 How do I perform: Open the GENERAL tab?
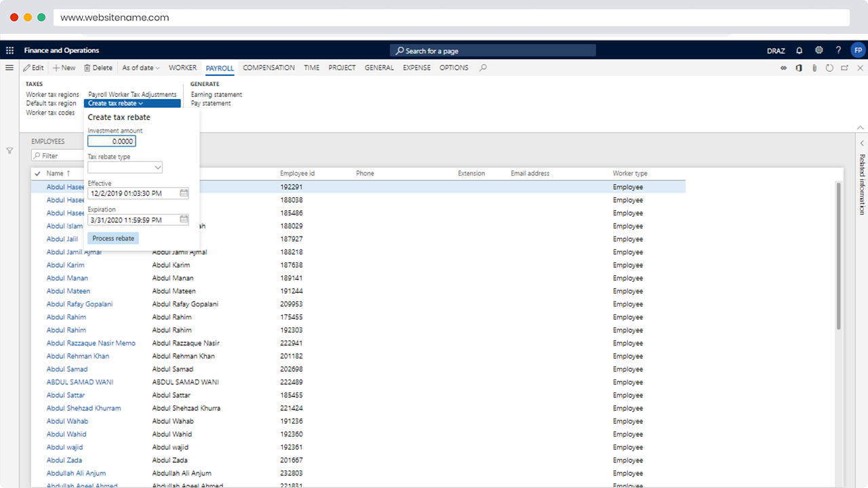379,68
